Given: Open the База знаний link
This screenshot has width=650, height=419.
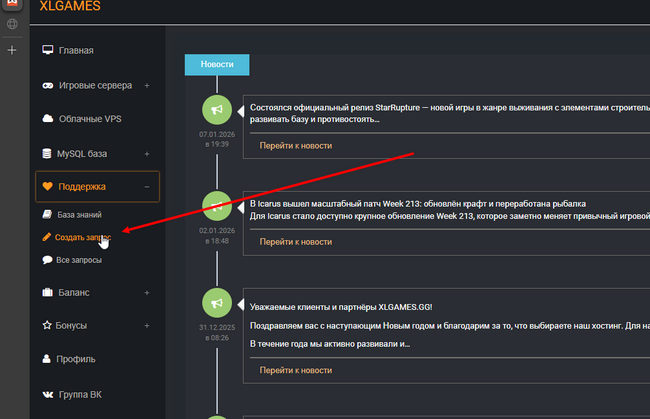Looking at the screenshot, I should point(78,215).
